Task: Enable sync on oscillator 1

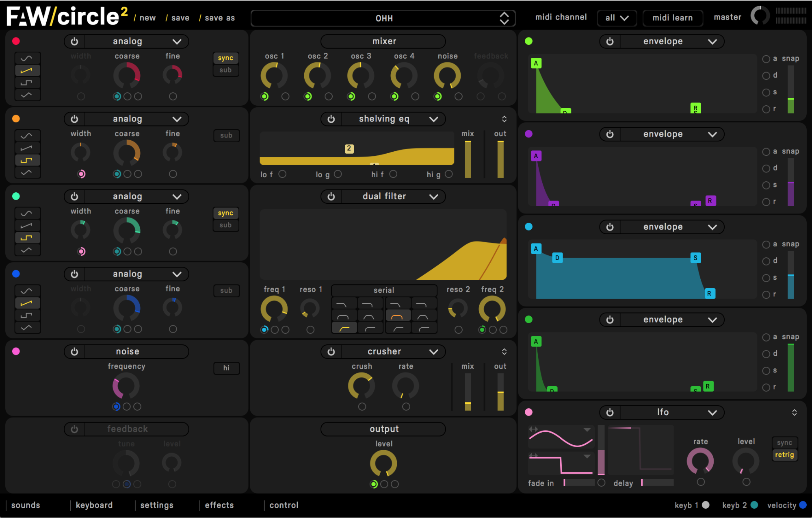Action: pos(225,58)
